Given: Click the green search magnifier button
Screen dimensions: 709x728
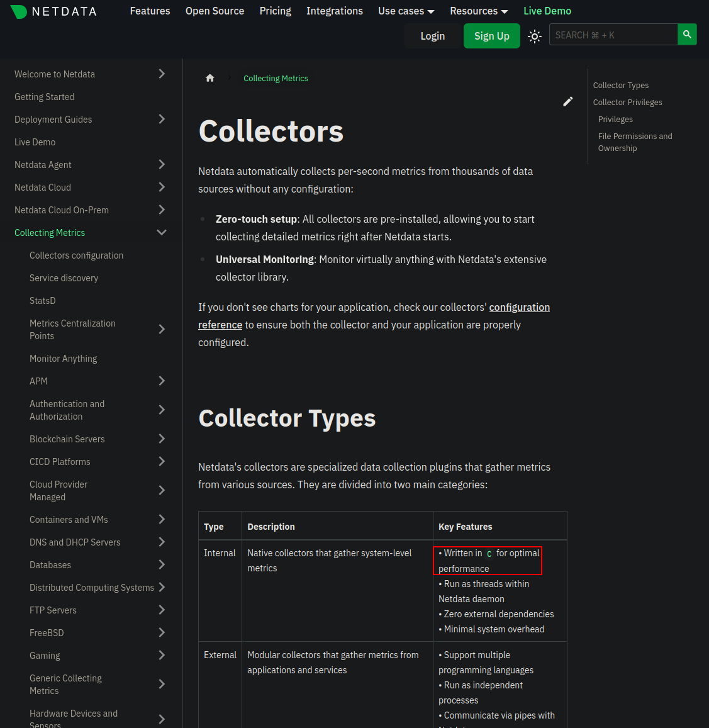Looking at the screenshot, I should [687, 35].
